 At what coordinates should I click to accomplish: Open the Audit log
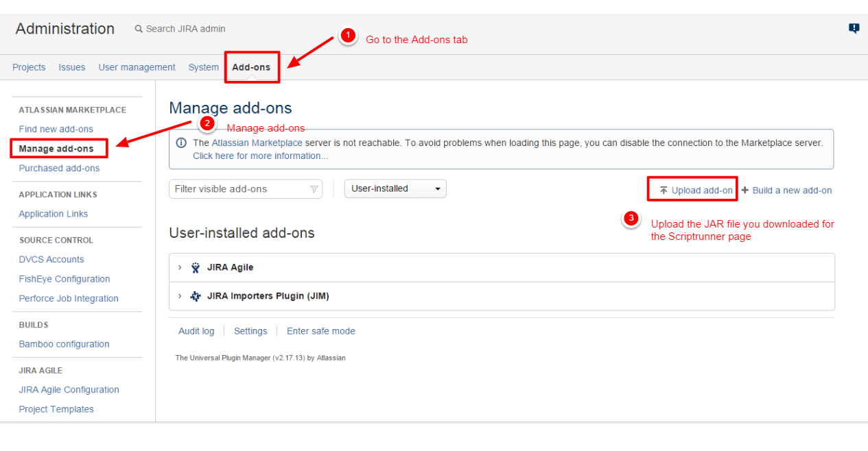click(x=196, y=331)
